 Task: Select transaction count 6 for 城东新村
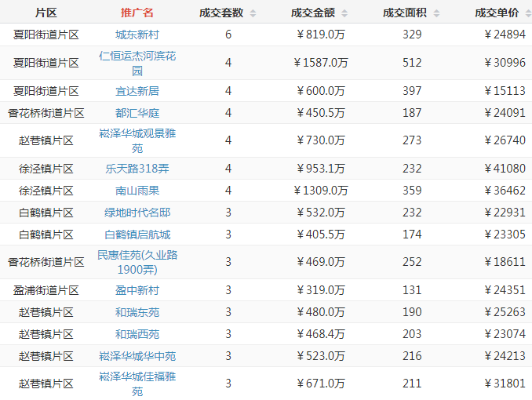pos(228,35)
